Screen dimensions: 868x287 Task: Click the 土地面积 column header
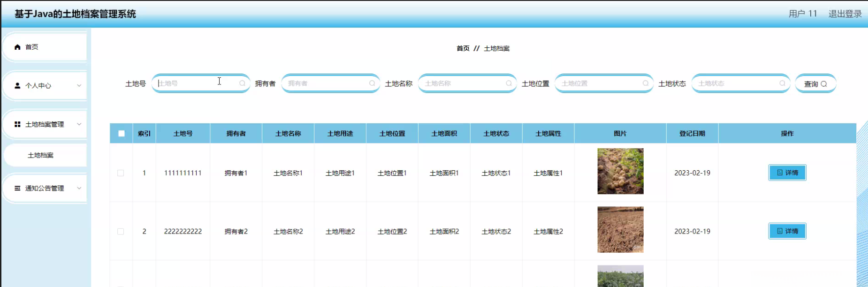444,134
